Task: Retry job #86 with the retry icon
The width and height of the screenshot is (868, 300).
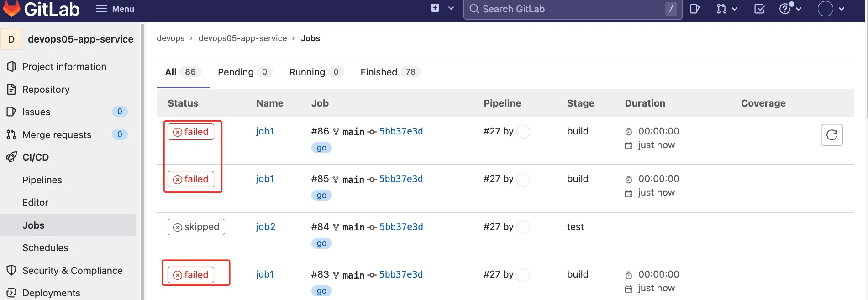Action: coord(831,135)
